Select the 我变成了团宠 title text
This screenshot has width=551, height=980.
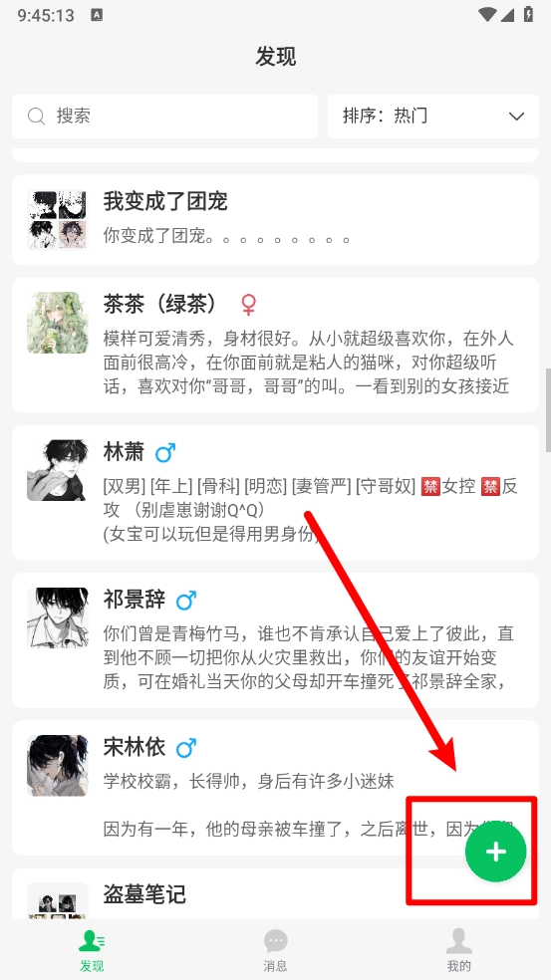[165, 201]
